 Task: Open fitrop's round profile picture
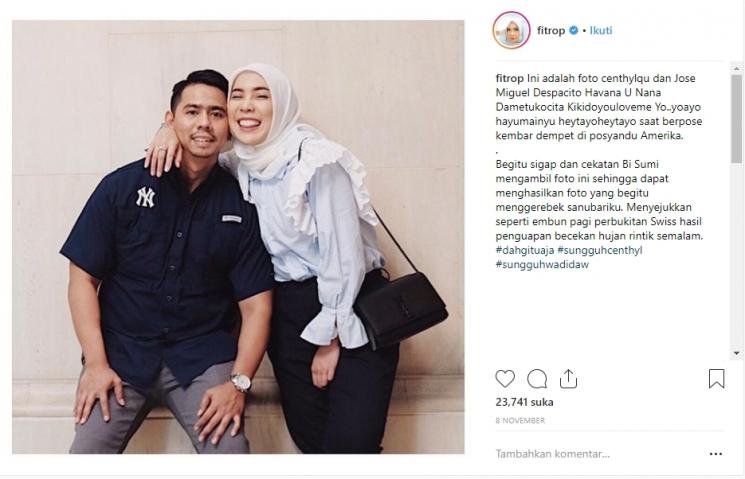pos(511,30)
